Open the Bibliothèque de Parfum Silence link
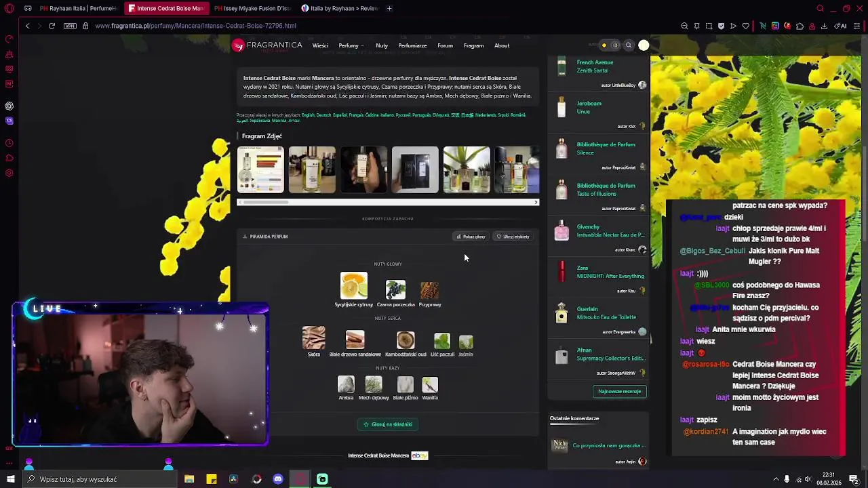Screen dimensions: 868x488 pyautogui.click(x=606, y=148)
